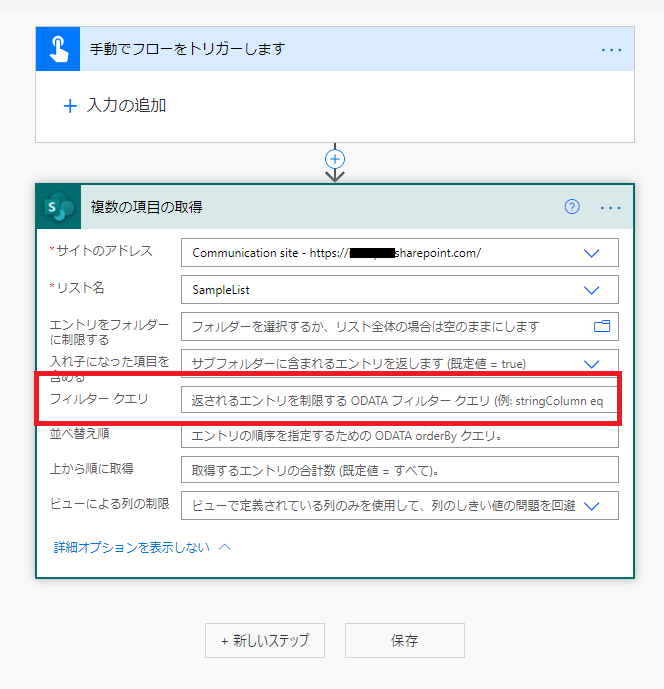Click the 新しいステップ button
Viewport: 664px width, 689px height.
(x=265, y=640)
